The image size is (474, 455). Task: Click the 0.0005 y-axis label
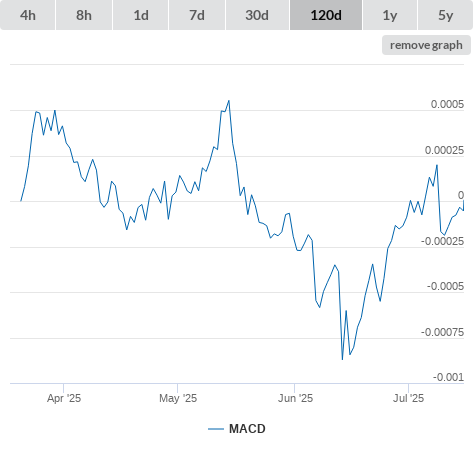447,104
